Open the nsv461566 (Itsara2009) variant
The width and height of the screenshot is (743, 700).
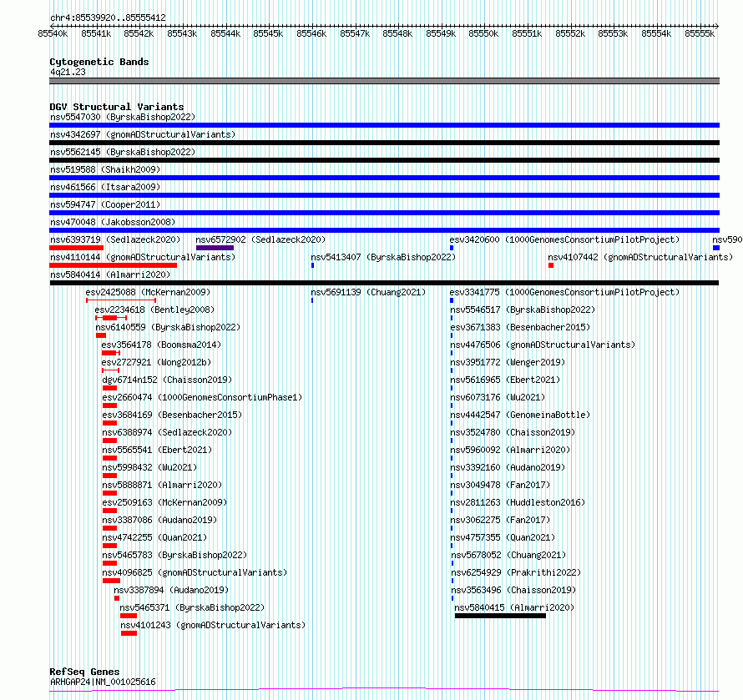pyautogui.click(x=105, y=187)
